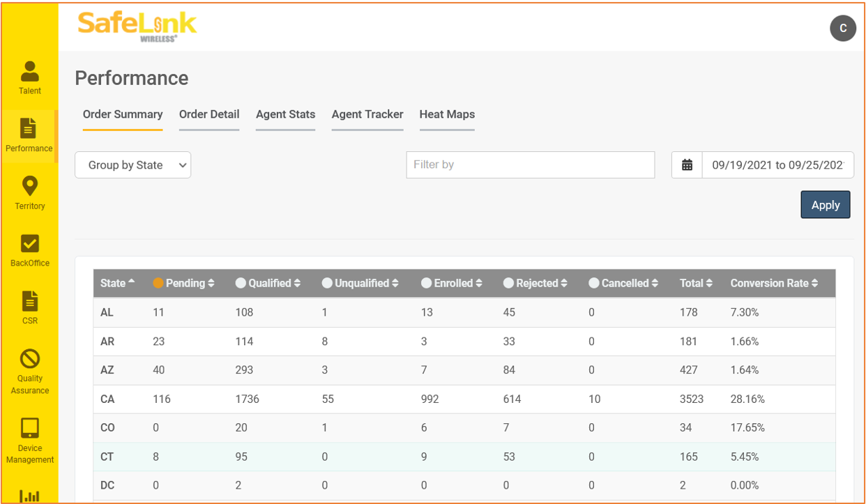Open the CSR document icon
866x504 pixels.
(29, 301)
